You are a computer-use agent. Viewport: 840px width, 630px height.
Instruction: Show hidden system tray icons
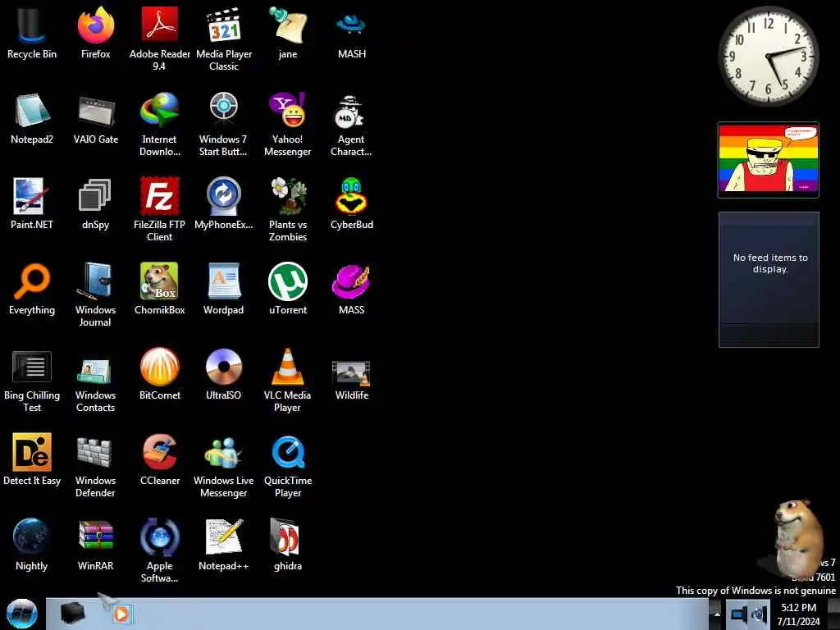[x=716, y=614]
